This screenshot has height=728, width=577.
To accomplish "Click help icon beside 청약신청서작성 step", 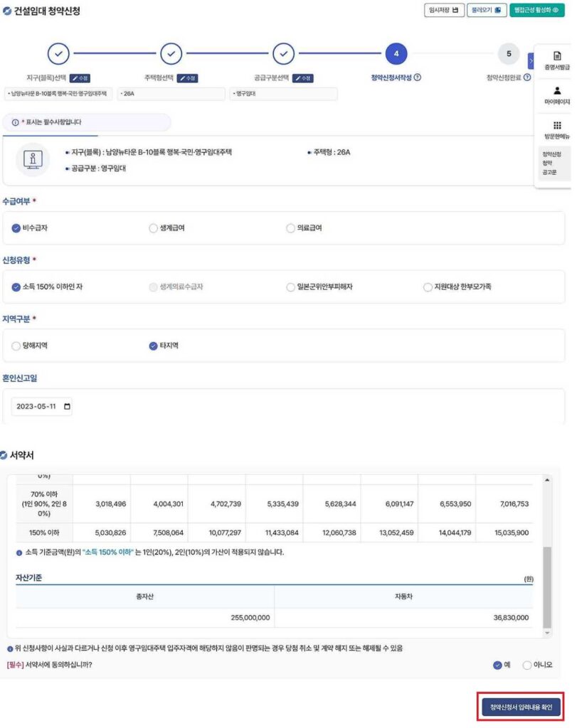I will (418, 77).
